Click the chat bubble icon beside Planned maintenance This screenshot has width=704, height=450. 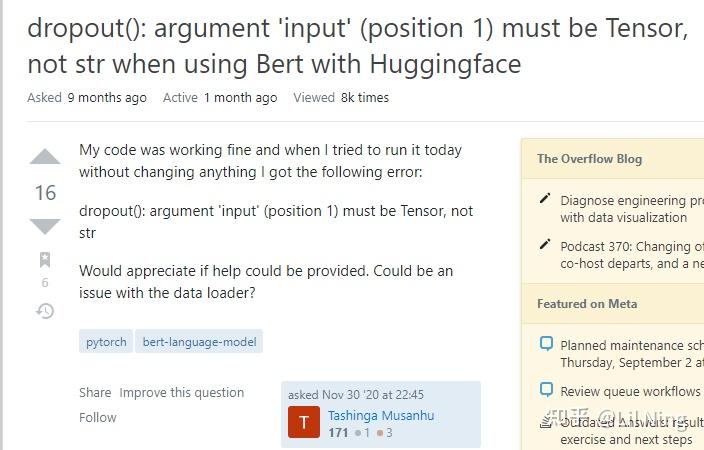pyautogui.click(x=546, y=344)
